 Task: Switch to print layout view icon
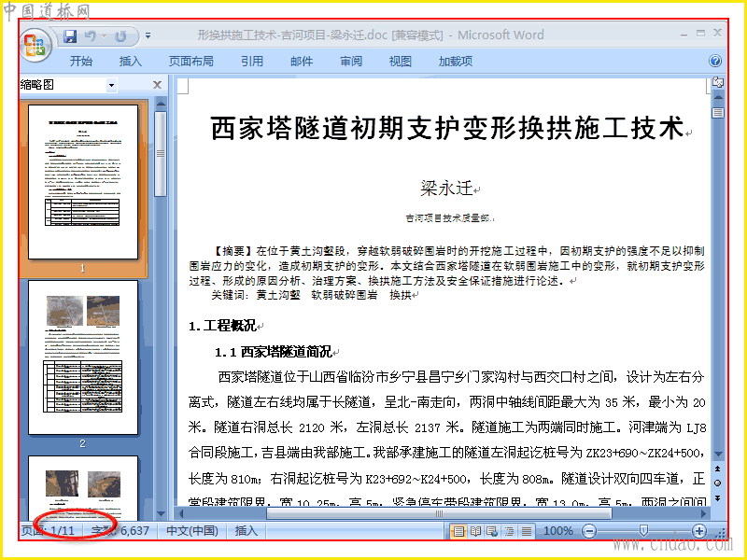point(458,531)
